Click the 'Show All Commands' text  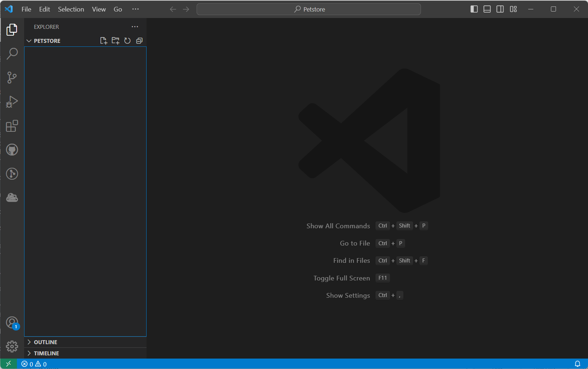(x=338, y=226)
